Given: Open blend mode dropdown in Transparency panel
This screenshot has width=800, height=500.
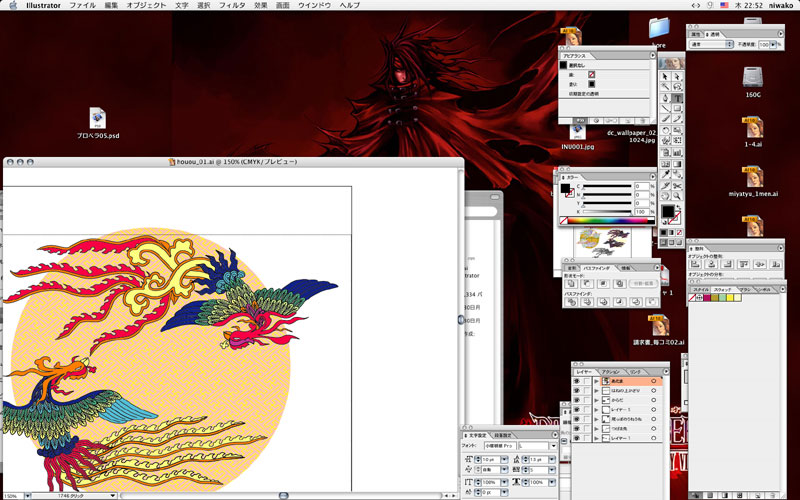Looking at the screenshot, I should [711, 45].
